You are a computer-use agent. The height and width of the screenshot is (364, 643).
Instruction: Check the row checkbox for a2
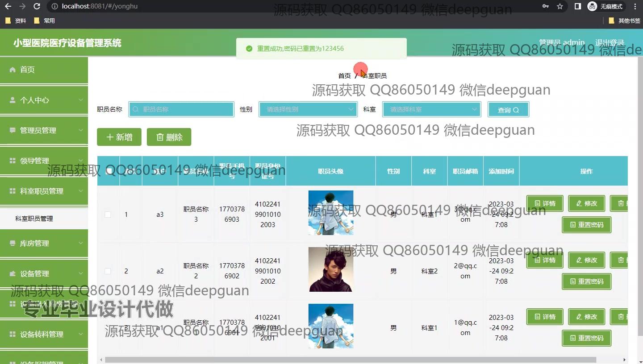108,271
